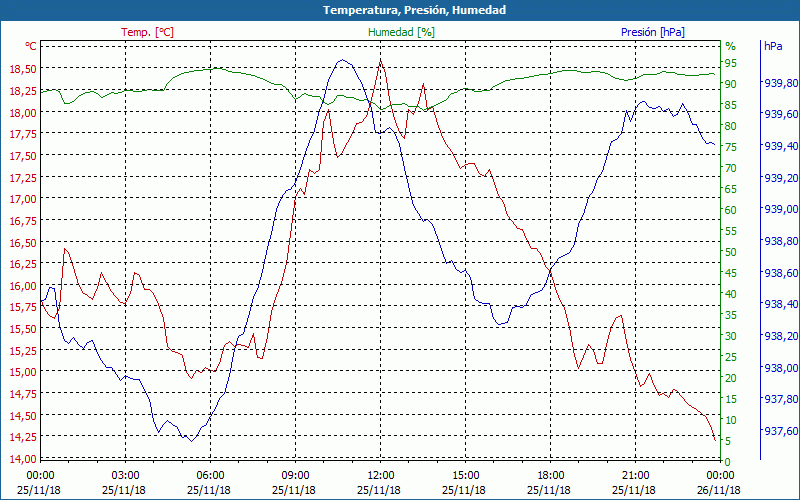Click the 03:00 time axis label
The height and width of the screenshot is (500, 800).
tap(125, 476)
